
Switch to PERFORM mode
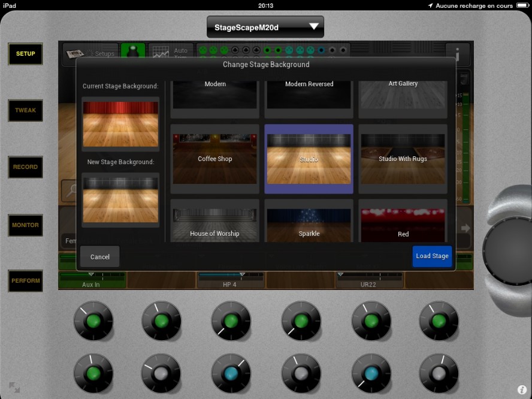(25, 280)
